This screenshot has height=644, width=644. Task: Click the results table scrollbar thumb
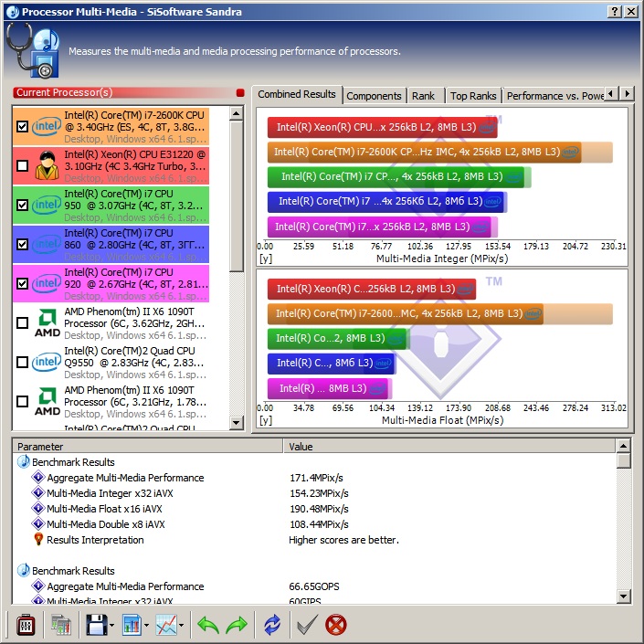(x=624, y=460)
